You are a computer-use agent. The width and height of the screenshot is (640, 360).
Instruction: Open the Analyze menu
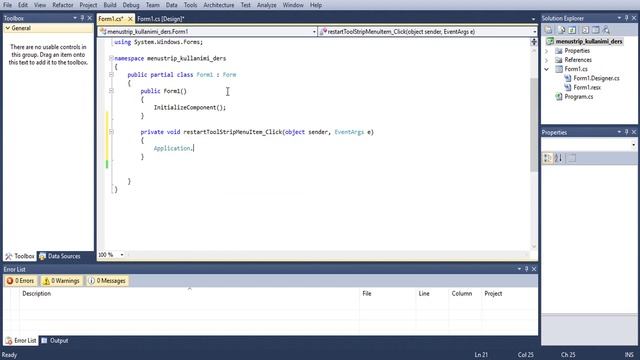pyautogui.click(x=267, y=5)
